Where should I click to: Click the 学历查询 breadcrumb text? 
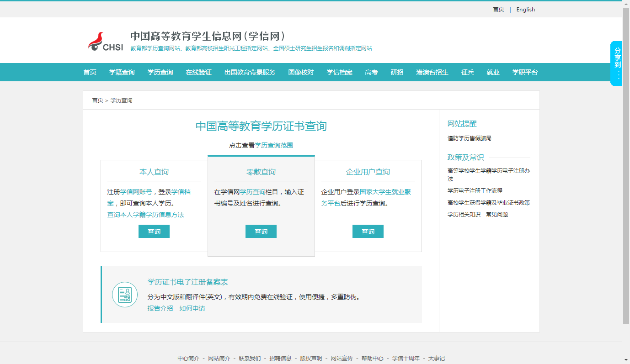click(x=122, y=100)
